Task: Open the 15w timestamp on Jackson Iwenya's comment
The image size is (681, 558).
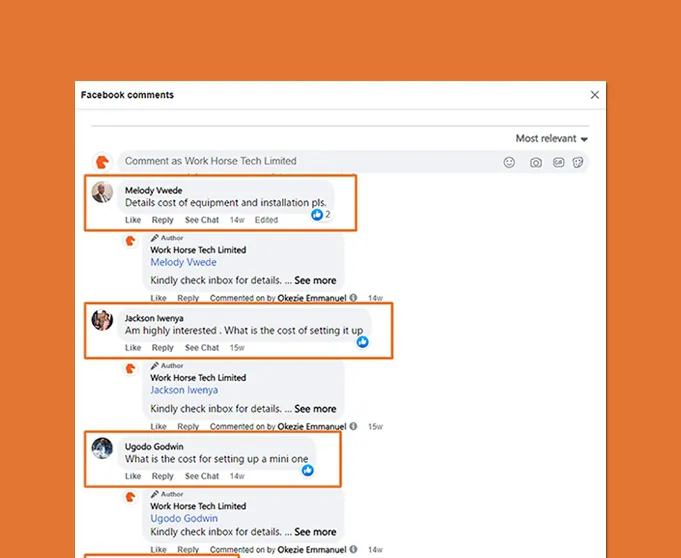Action: 237,348
